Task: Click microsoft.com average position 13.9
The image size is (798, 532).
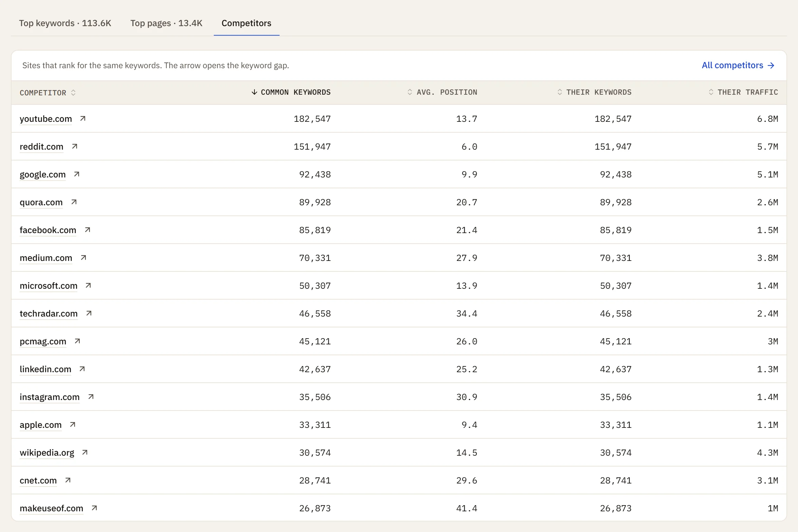Action: [x=467, y=286]
